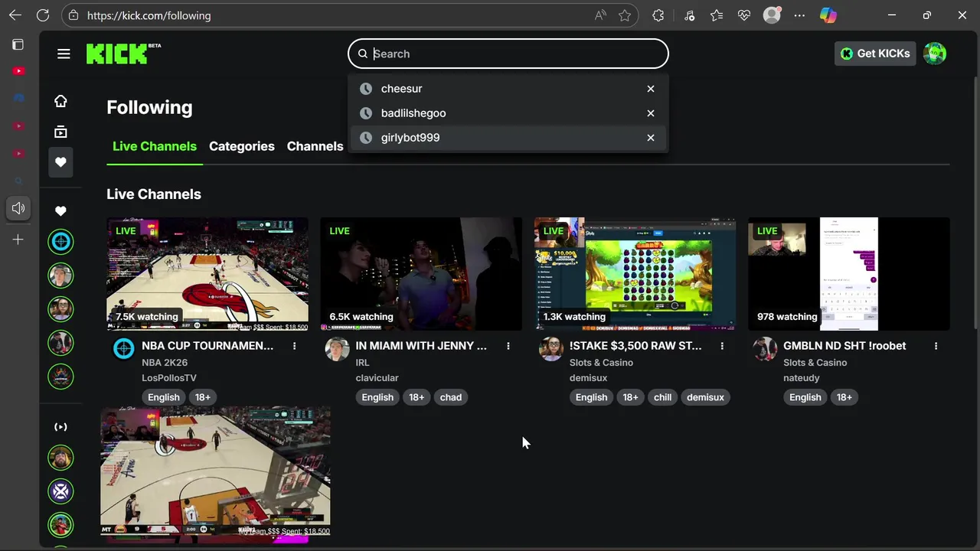980x551 pixels.
Task: Open NBA 2K26 category link
Action: coord(165,363)
